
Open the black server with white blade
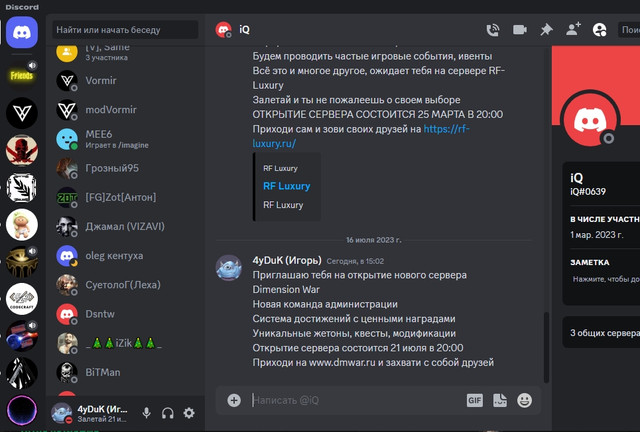click(x=22, y=373)
